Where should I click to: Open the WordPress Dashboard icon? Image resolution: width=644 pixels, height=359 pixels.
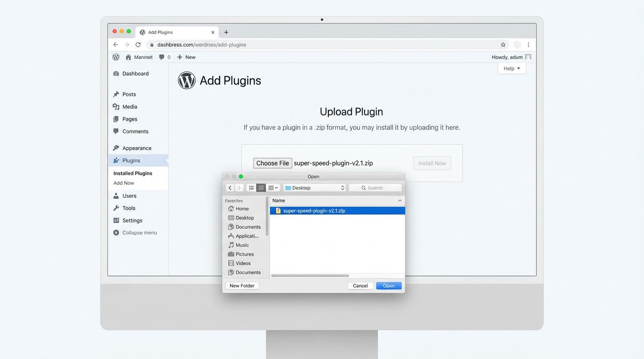(116, 73)
